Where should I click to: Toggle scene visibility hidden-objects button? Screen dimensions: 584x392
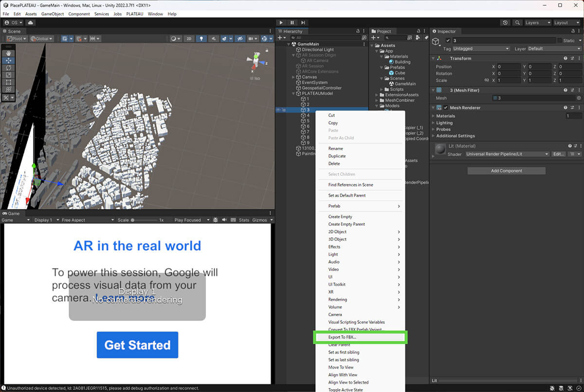[239, 38]
